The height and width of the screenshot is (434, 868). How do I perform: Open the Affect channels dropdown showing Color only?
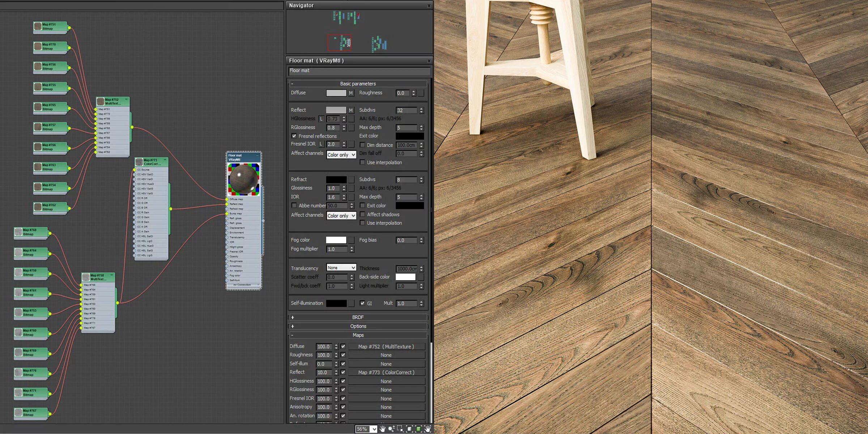tap(341, 154)
